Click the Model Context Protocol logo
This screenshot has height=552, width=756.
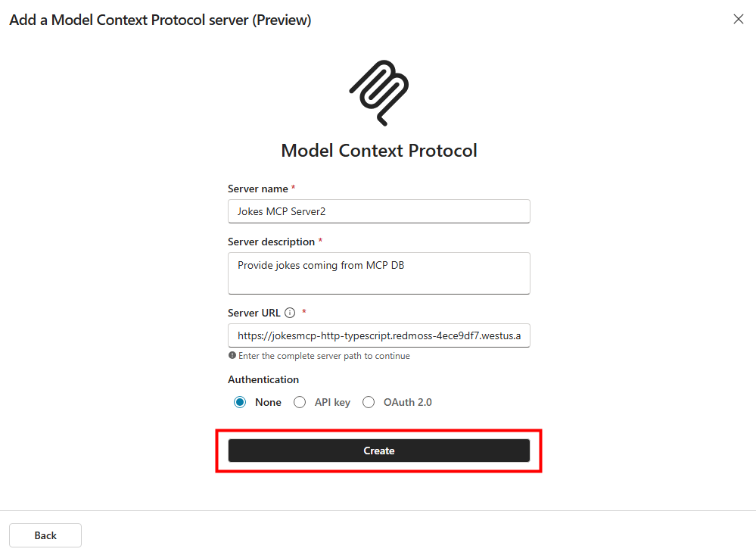[x=379, y=93]
